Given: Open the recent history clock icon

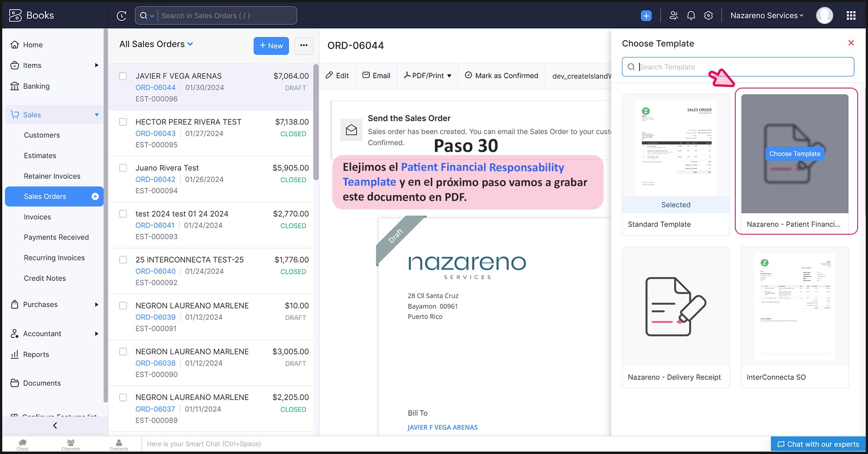Looking at the screenshot, I should 121,16.
